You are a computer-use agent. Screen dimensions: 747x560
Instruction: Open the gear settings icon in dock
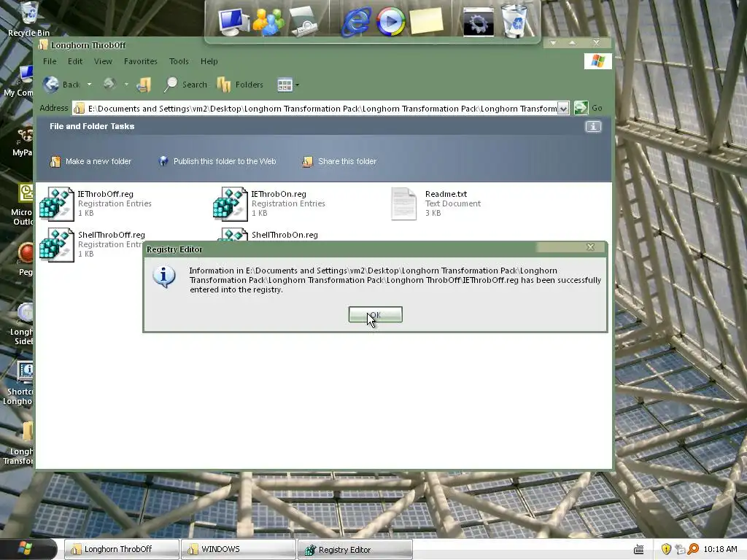479,21
